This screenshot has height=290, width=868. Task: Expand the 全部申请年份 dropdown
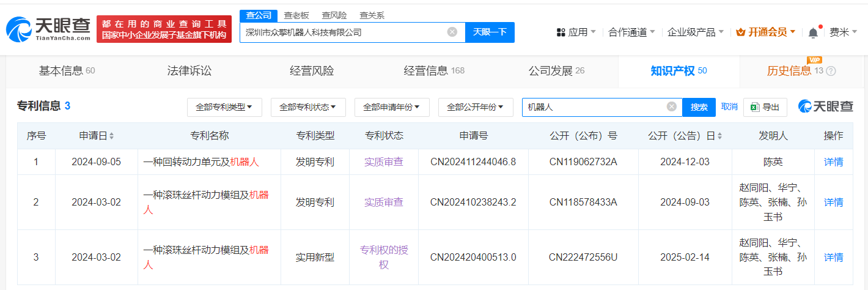391,107
